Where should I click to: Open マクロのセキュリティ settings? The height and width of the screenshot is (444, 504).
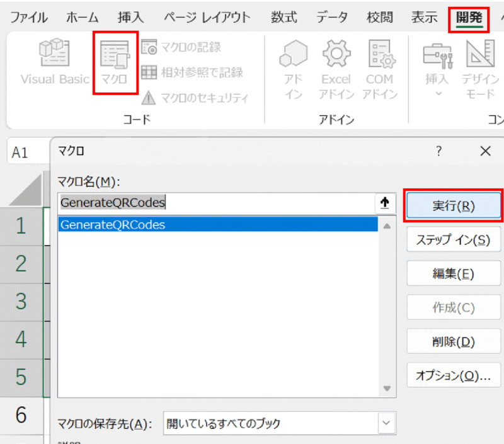click(195, 98)
